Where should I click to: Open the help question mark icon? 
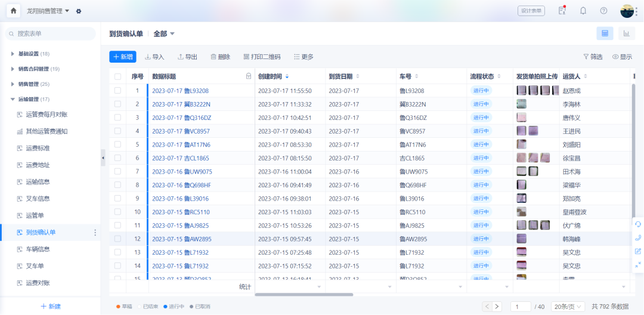click(603, 11)
